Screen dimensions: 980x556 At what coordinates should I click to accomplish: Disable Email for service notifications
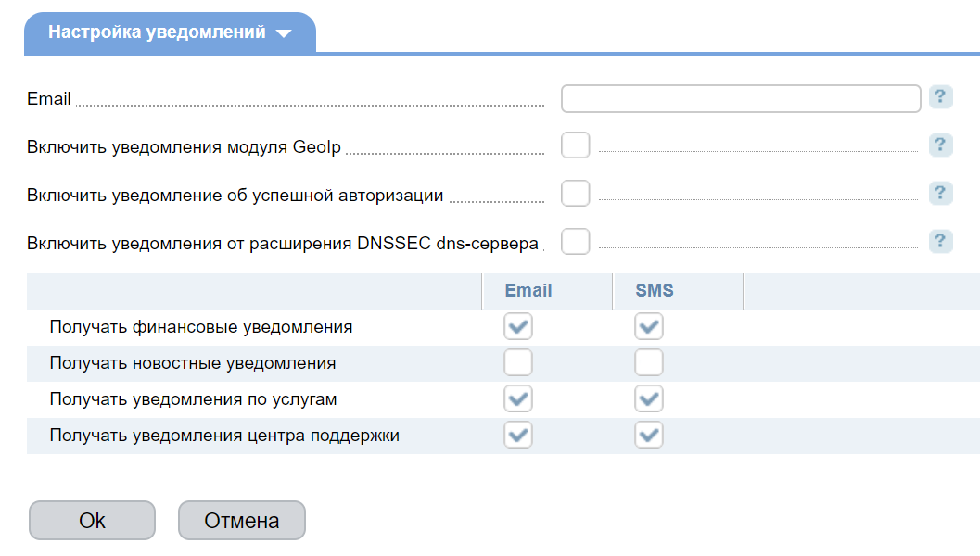[518, 398]
